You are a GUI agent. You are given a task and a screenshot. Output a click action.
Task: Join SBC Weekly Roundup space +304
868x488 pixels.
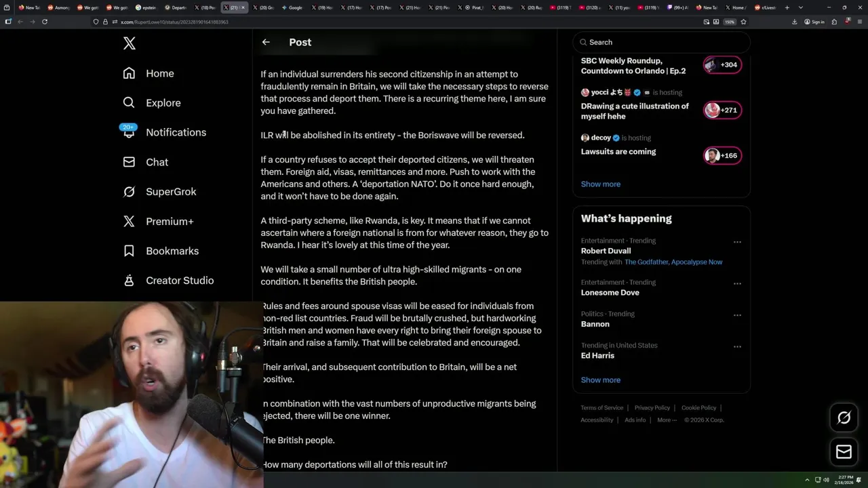[722, 64]
